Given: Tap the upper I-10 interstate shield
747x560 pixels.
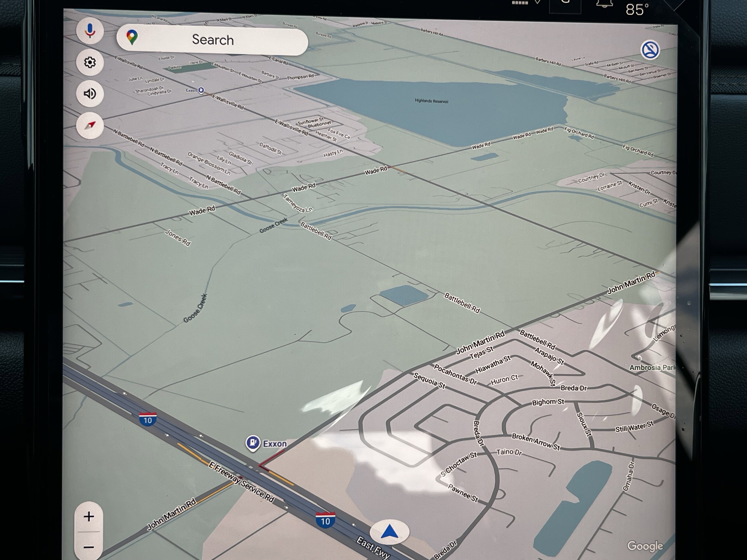Looking at the screenshot, I should tap(148, 419).
